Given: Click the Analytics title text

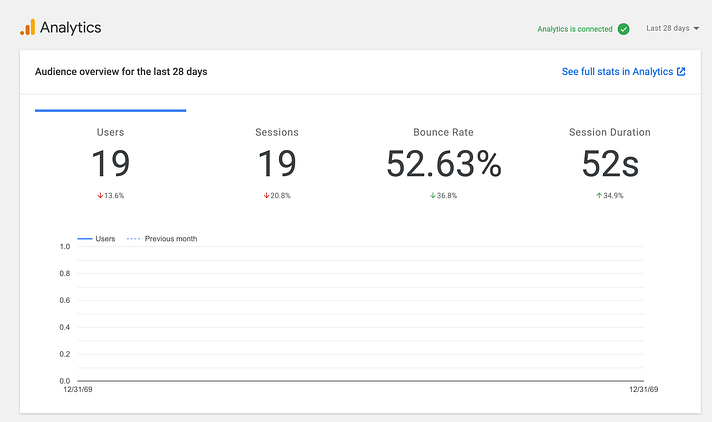Looking at the screenshot, I should click(70, 28).
